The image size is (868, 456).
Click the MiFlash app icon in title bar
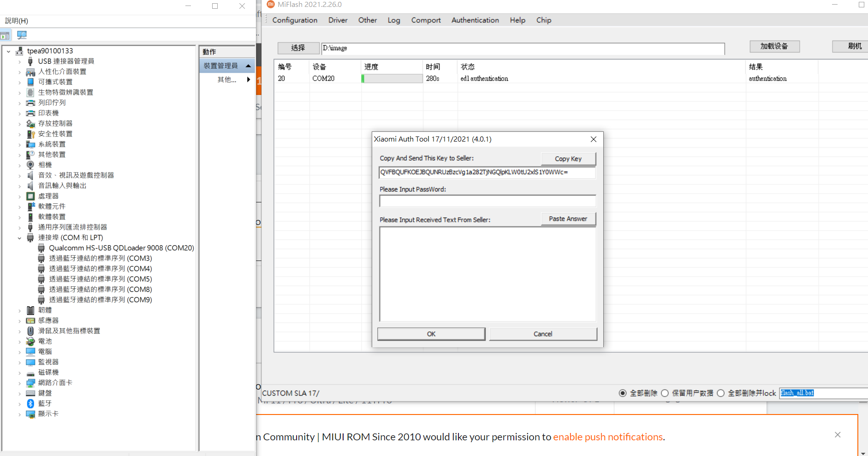coord(271,5)
